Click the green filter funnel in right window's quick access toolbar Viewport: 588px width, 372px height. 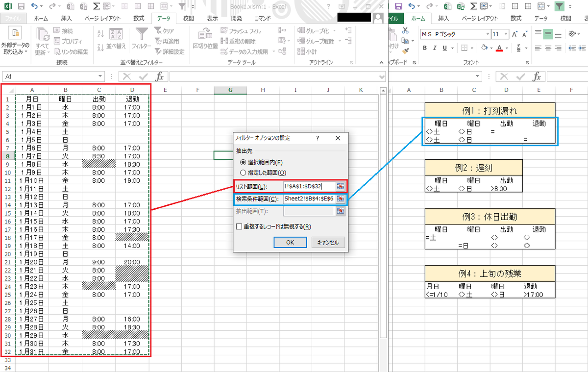click(559, 6)
